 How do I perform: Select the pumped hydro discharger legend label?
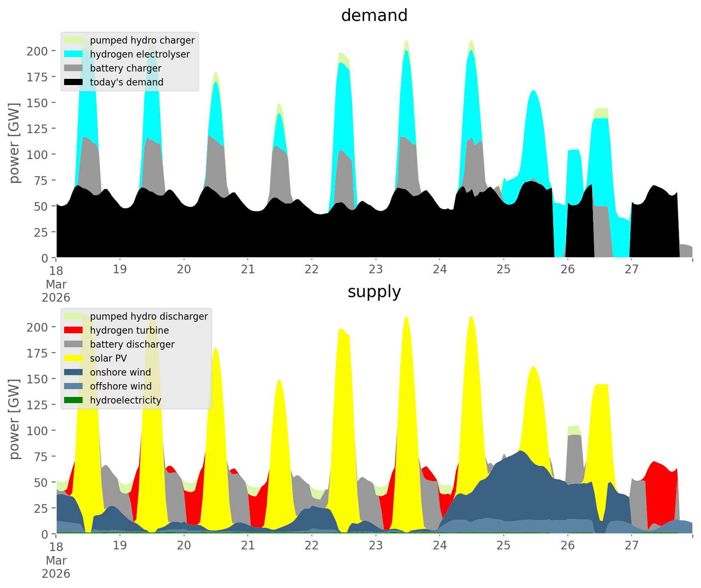(149, 316)
